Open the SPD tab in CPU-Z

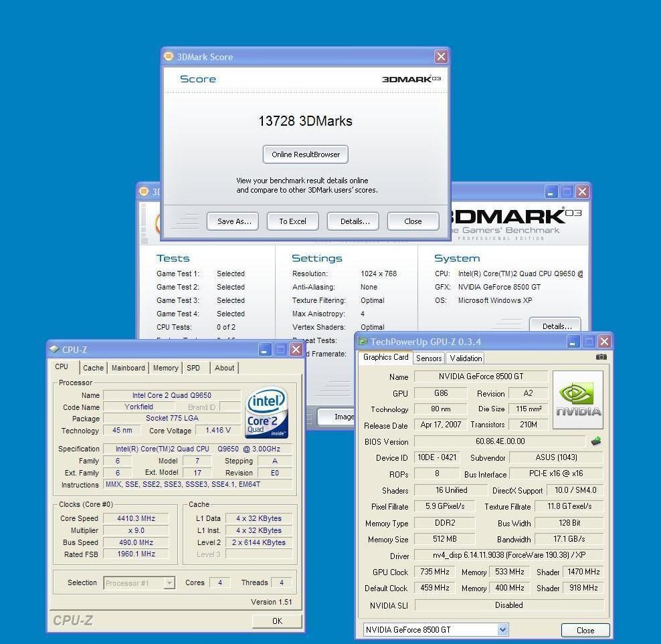click(193, 368)
